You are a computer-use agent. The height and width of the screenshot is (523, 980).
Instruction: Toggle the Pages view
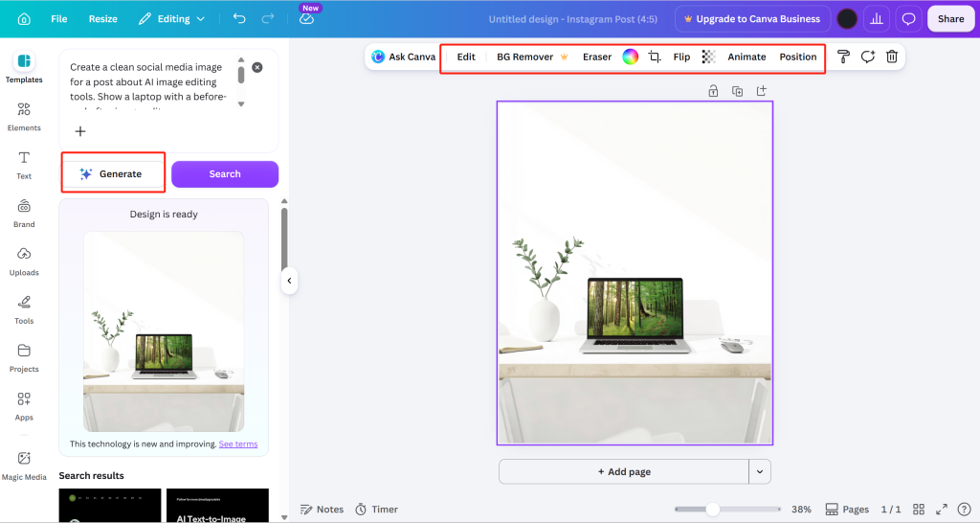click(x=848, y=510)
